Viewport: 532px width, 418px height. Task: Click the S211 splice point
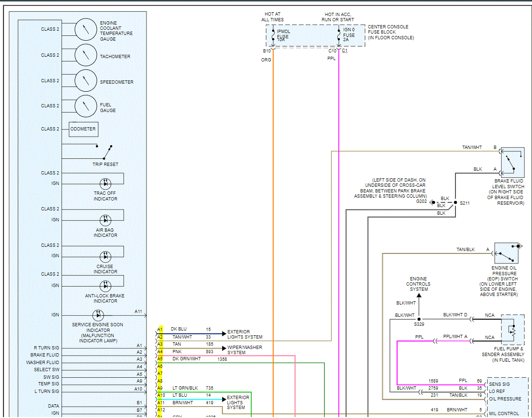[455, 202]
